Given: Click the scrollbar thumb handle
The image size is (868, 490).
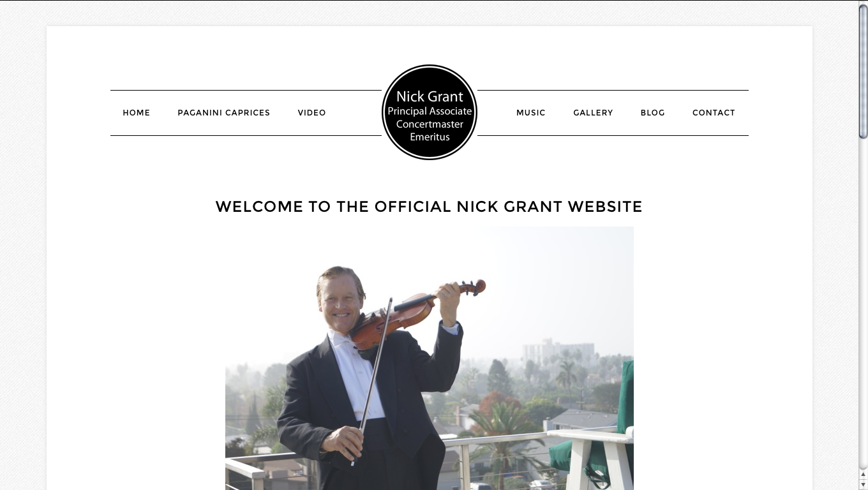Looking at the screenshot, I should coord(863,70).
